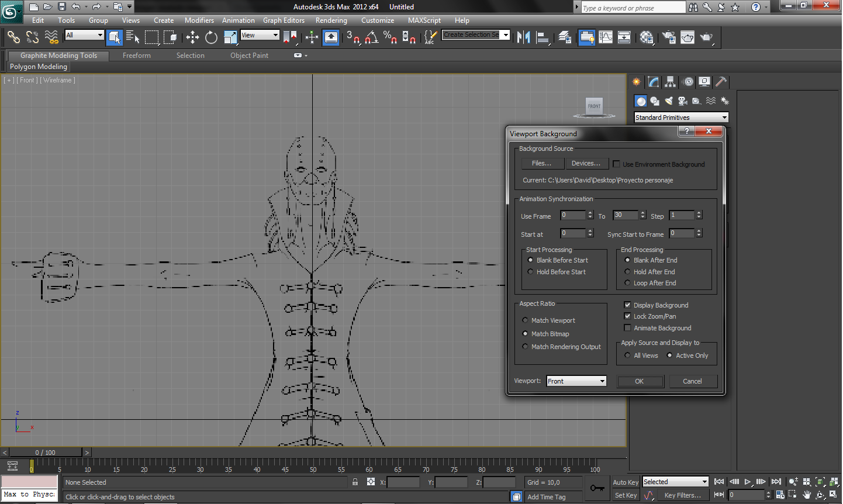
Task: Click the Mirror tool icon
Action: point(524,37)
